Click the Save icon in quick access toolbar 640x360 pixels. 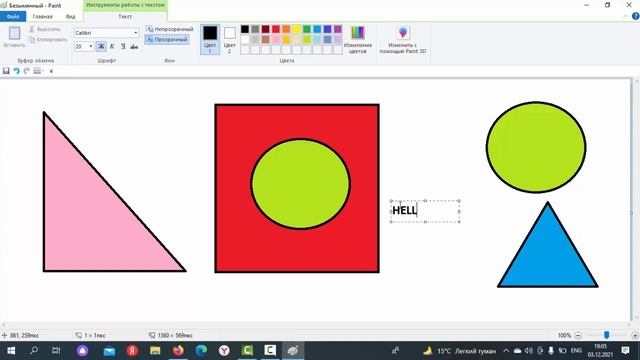(x=6, y=71)
